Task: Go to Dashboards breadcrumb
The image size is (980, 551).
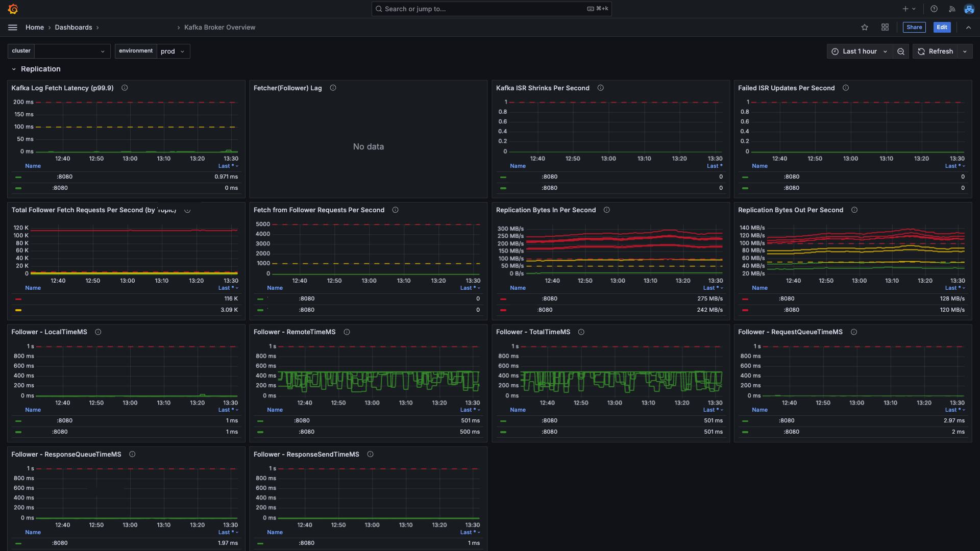Action: point(73,28)
